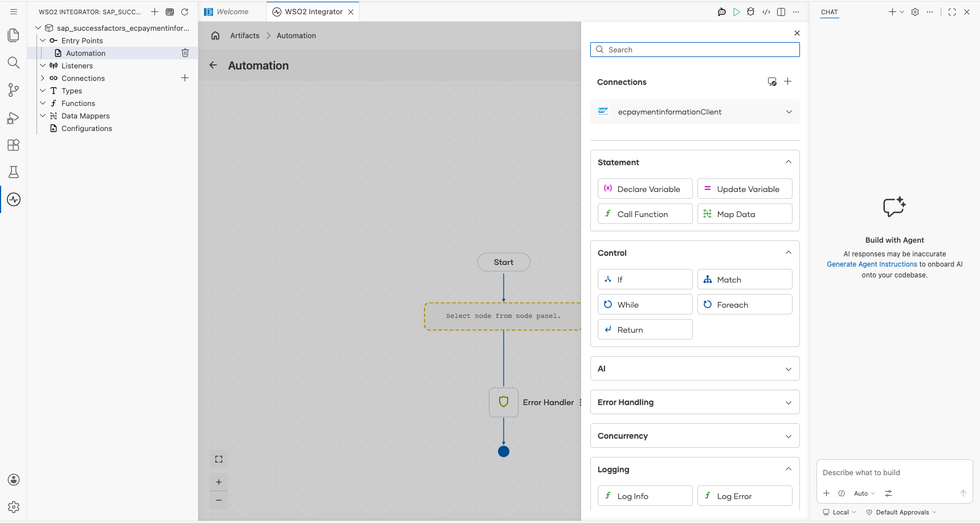This screenshot has height=523, width=980.
Task: Collapse the Control section
Action: (789, 252)
